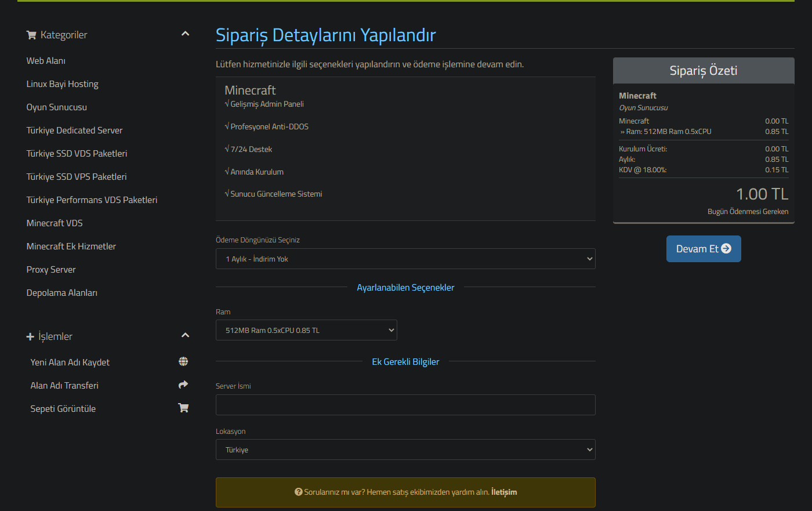This screenshot has height=511, width=812.
Task: Select Türkiye SSD VPS Paketleri
Action: pyautogui.click(x=76, y=177)
